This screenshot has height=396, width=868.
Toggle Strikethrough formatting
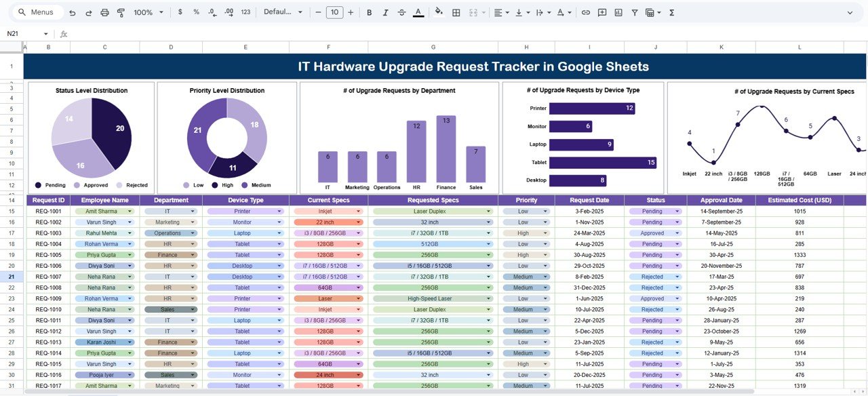pyautogui.click(x=401, y=12)
